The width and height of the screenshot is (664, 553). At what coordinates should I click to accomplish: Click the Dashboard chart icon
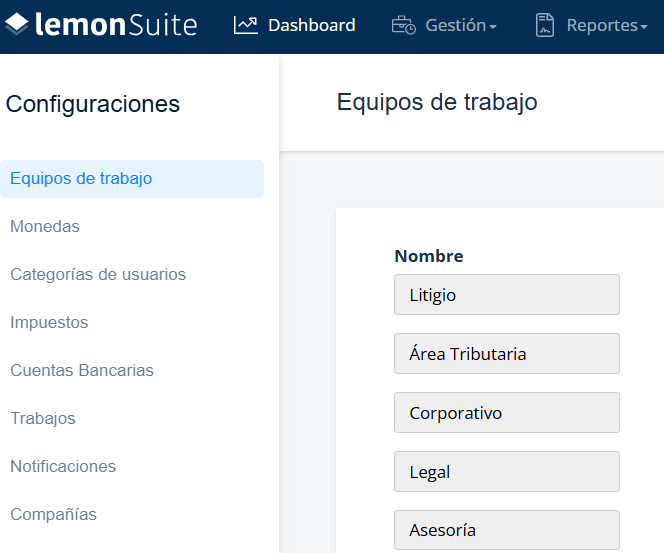pos(246,25)
